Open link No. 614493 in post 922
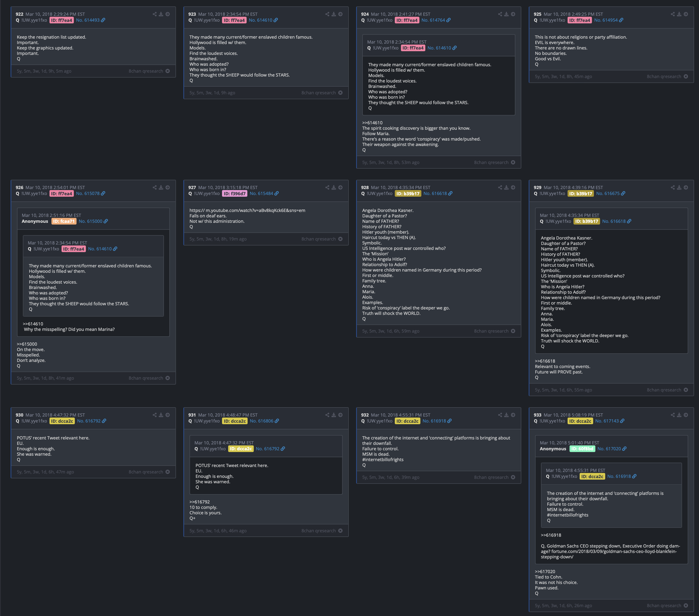The image size is (699, 616). click(90, 20)
